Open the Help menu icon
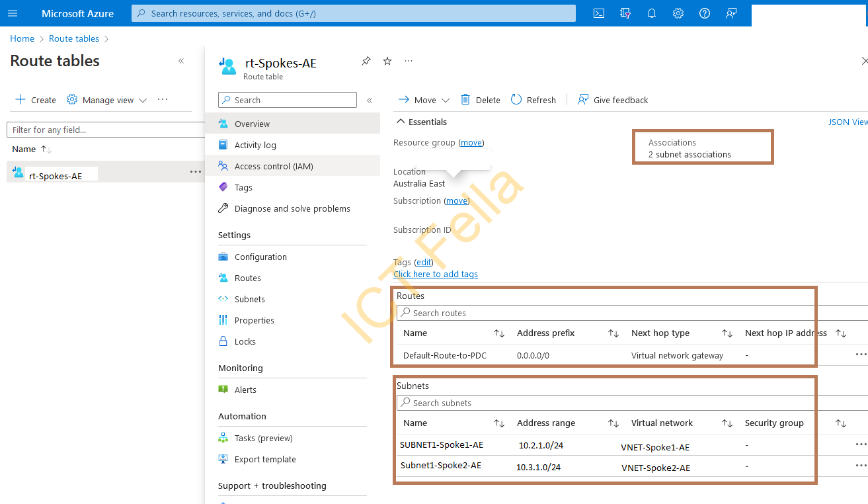868x504 pixels. pos(704,13)
